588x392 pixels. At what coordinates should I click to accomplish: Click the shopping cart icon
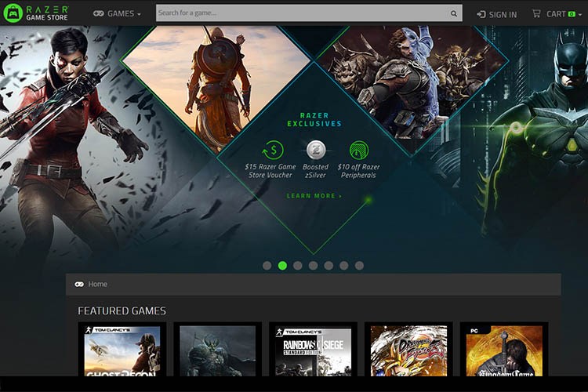coord(536,14)
